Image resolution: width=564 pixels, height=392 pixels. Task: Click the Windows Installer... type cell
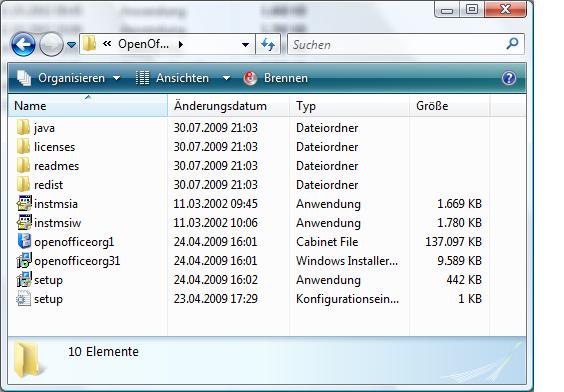tap(347, 261)
